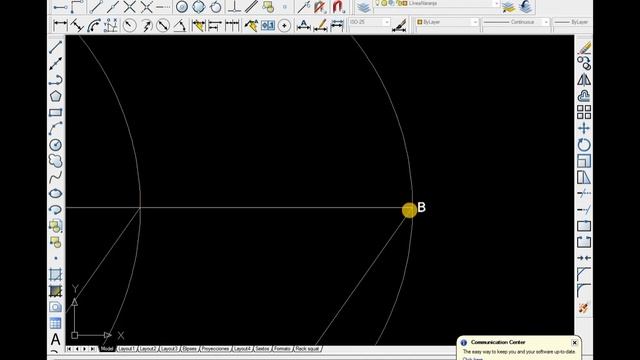
Task: Jump to first layout tab arrow
Action: tap(69, 349)
